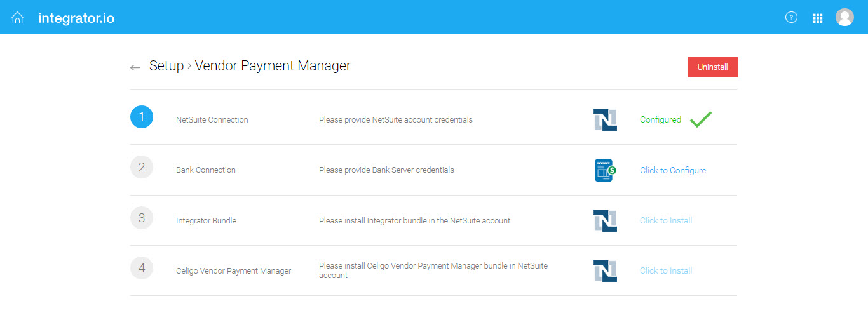
Task: Select step 2 circle
Action: (142, 167)
